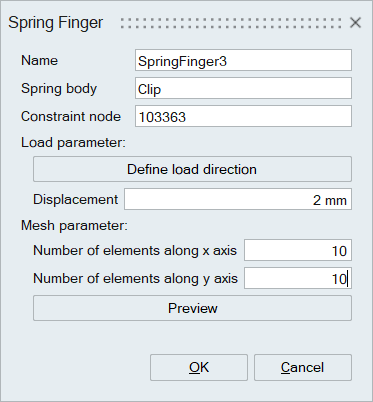
Task: Click the Constraint node label
Action: [x=71, y=116]
